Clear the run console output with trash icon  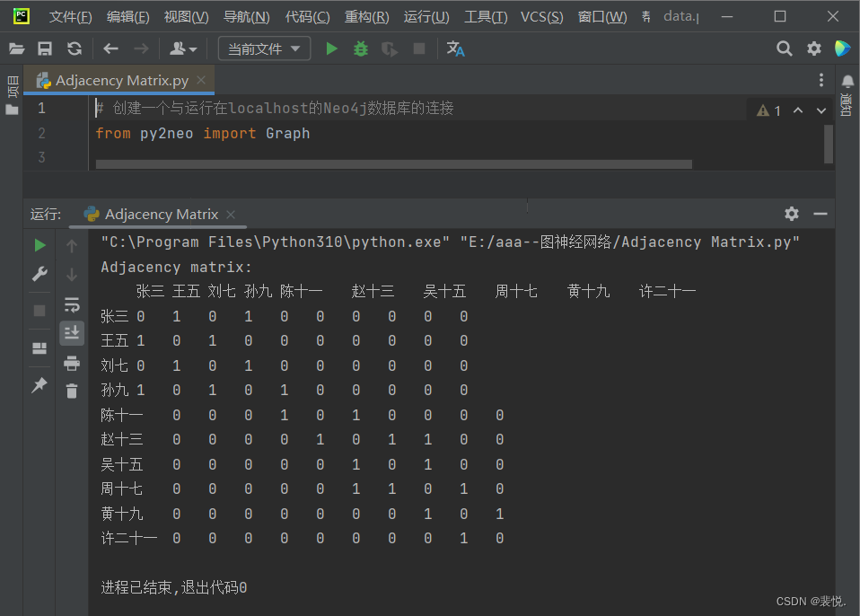coord(72,390)
